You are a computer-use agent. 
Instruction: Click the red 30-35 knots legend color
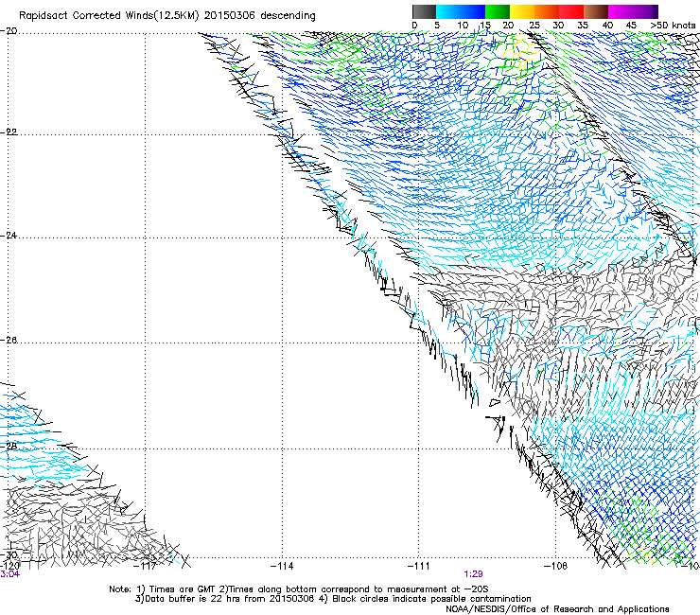[x=571, y=11]
